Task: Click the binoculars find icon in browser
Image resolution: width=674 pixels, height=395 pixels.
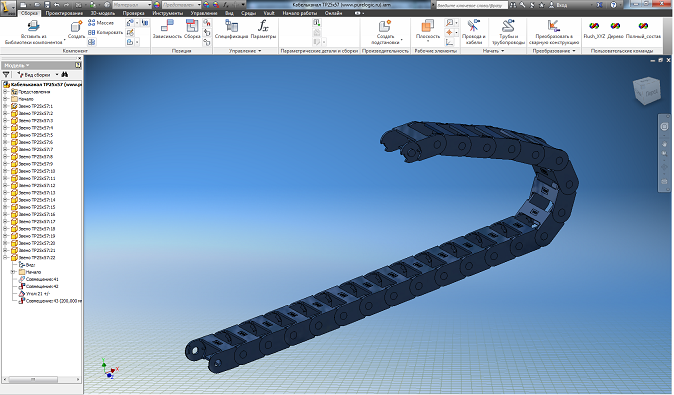Action: [65, 75]
